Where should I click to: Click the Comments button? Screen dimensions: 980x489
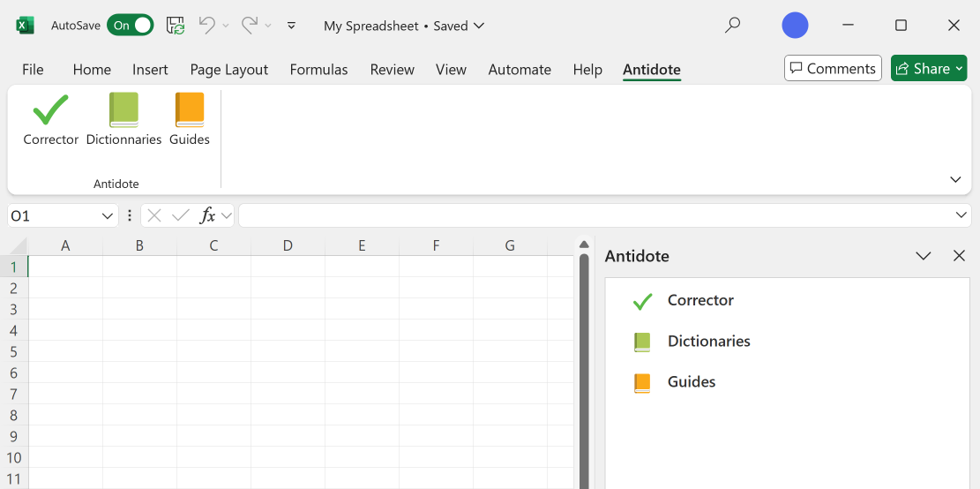(x=833, y=68)
